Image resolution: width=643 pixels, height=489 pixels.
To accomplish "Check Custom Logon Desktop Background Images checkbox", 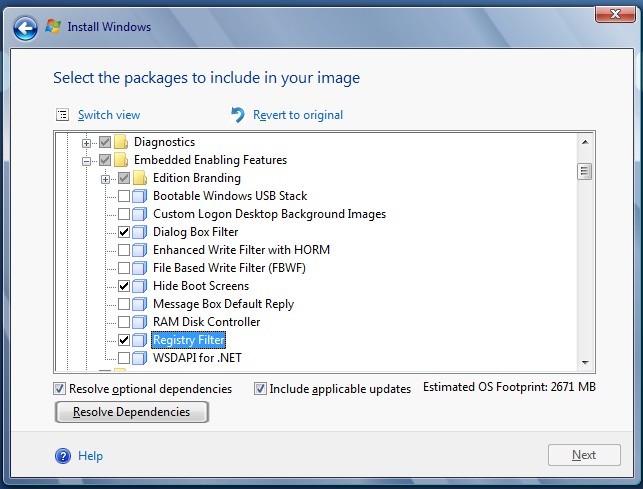I will coord(124,214).
